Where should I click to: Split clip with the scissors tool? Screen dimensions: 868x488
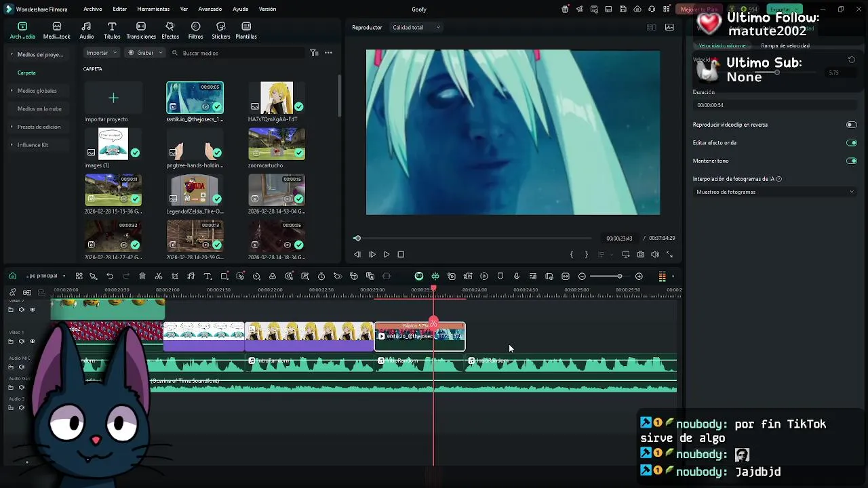tap(159, 277)
